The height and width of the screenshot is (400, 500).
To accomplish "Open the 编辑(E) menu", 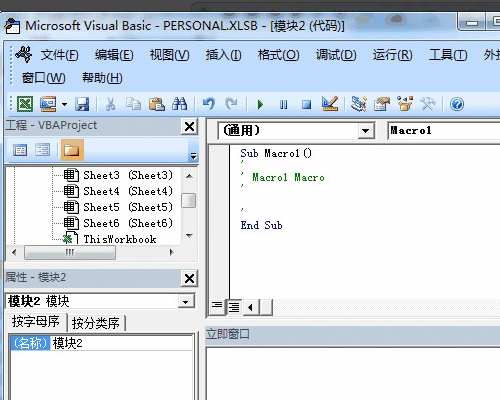I will click(114, 55).
